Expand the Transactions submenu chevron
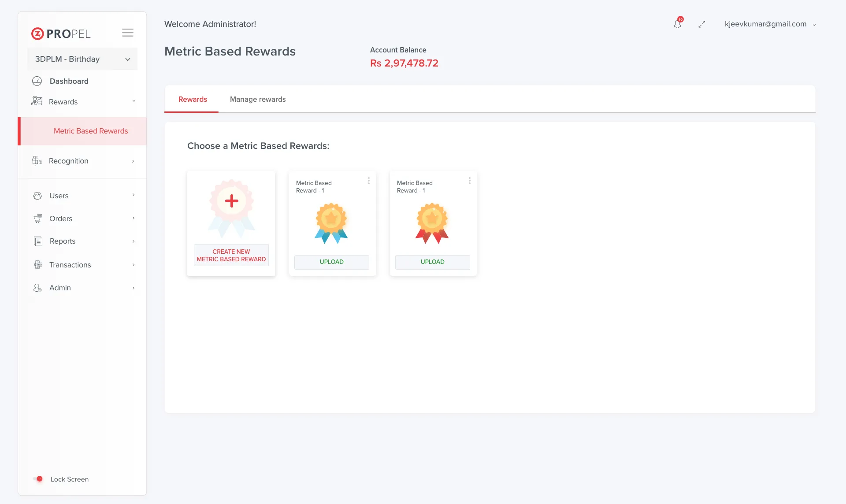The width and height of the screenshot is (846, 504). coord(134,265)
